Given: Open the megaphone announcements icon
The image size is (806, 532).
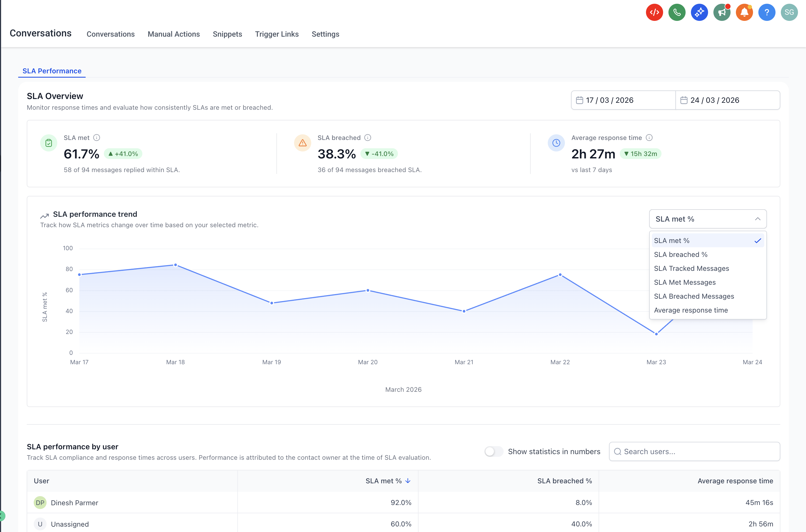Looking at the screenshot, I should (x=721, y=13).
